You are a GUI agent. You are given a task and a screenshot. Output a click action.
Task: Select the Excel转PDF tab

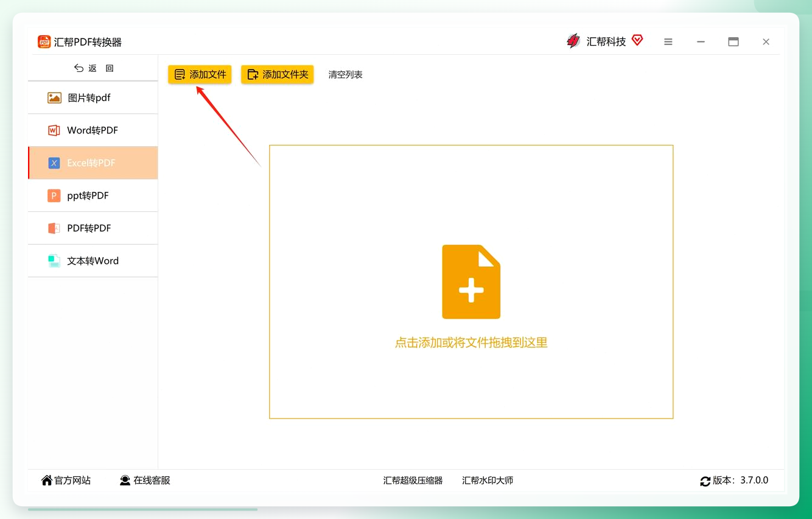(x=93, y=163)
